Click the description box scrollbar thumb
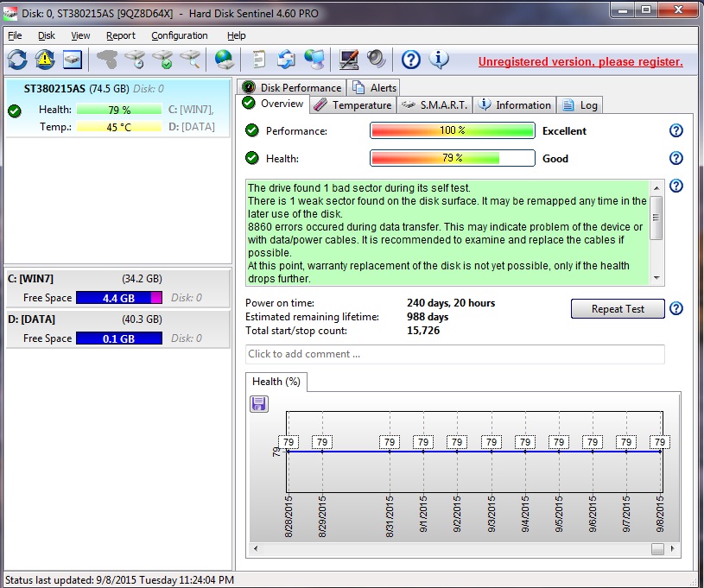 coord(656,218)
